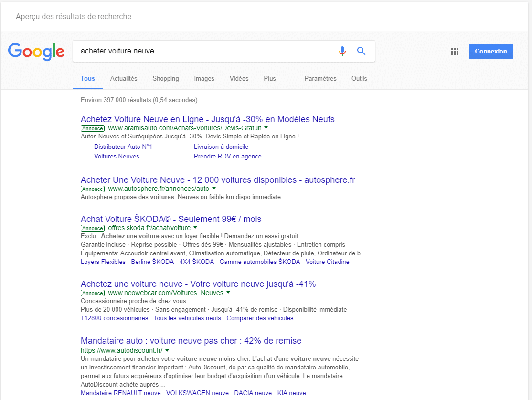This screenshot has width=532, height=400.
Task: Click the www.autosphere.fr/annonces/auto URL text
Action: (x=159, y=189)
